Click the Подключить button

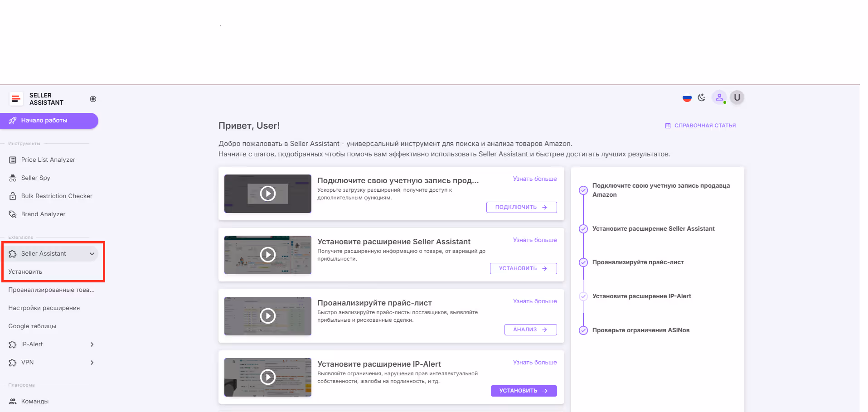click(522, 207)
